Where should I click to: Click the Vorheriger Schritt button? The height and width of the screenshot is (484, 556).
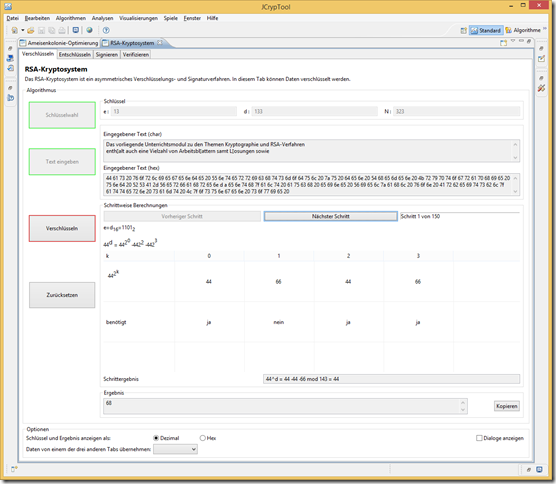(x=182, y=216)
